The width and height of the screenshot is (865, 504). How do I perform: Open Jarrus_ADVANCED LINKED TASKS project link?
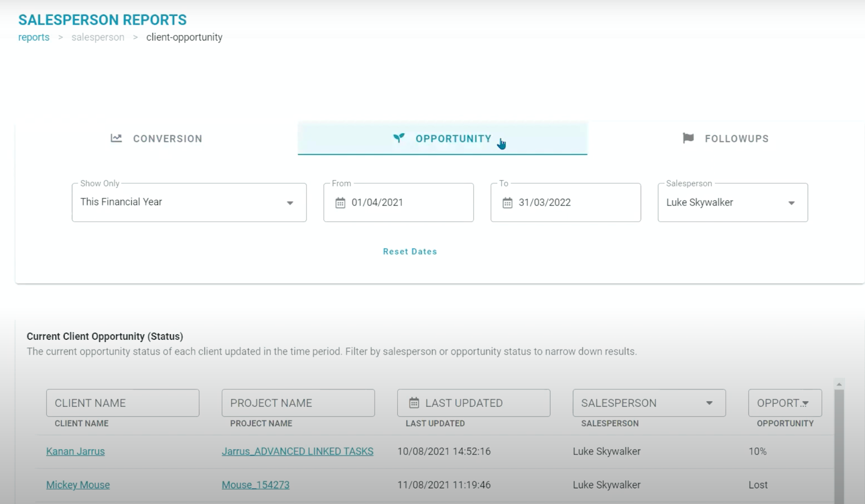(x=297, y=452)
